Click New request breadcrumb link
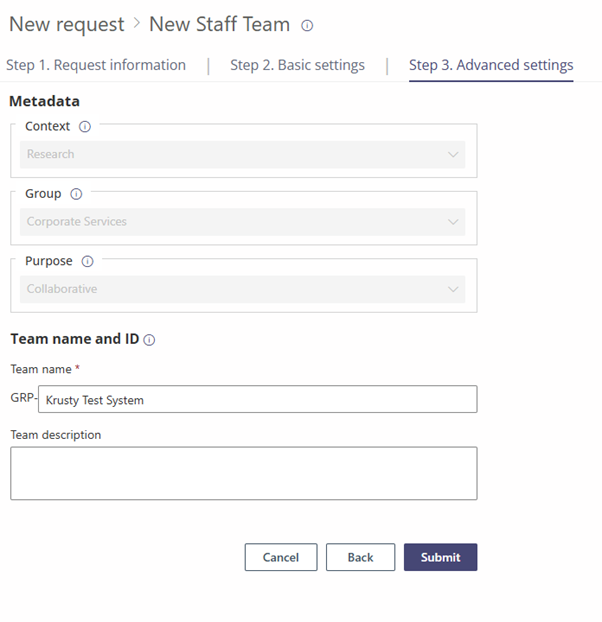The image size is (602, 622). coord(67,24)
